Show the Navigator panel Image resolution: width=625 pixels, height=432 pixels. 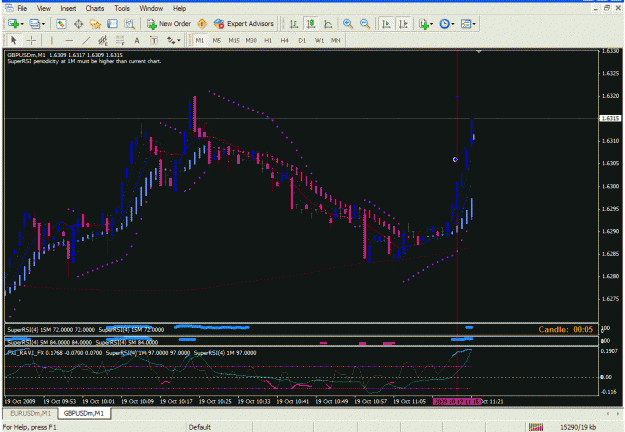(95, 24)
